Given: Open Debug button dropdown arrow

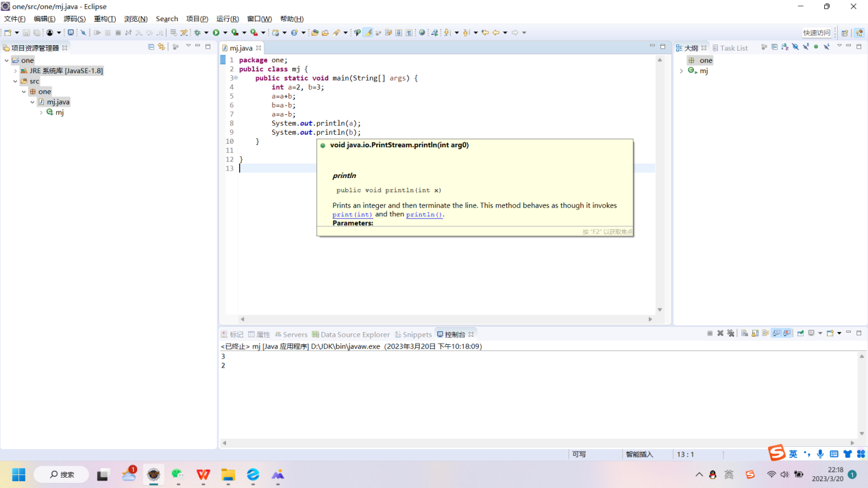Looking at the screenshot, I should 206,32.
